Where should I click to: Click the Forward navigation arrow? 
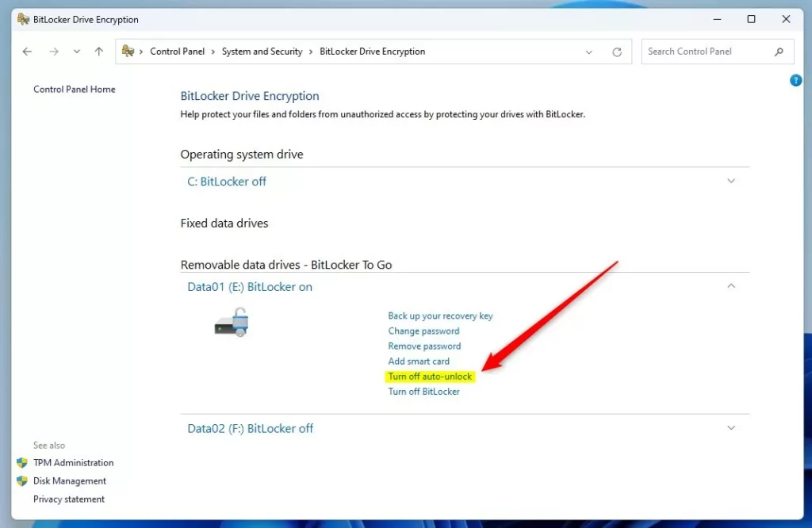(54, 52)
